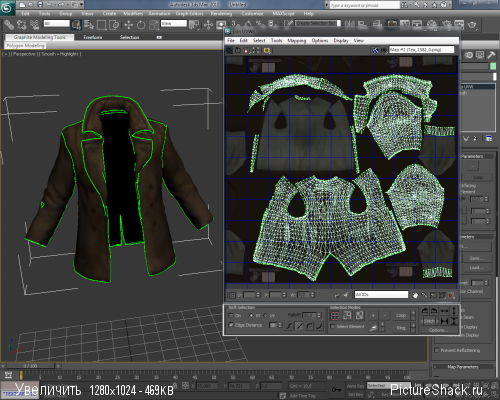
Task: Click the Render teapot icon
Action: tap(472, 25)
